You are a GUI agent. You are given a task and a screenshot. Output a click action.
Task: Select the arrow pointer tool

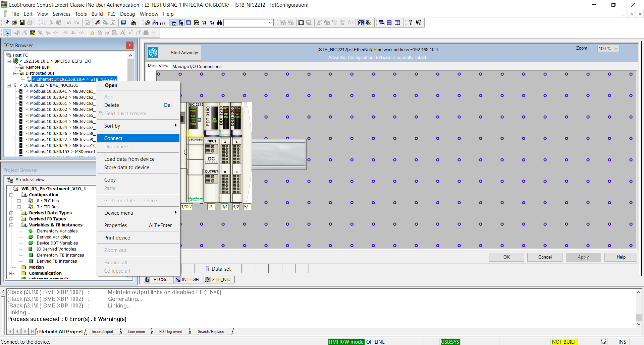coord(7,32)
